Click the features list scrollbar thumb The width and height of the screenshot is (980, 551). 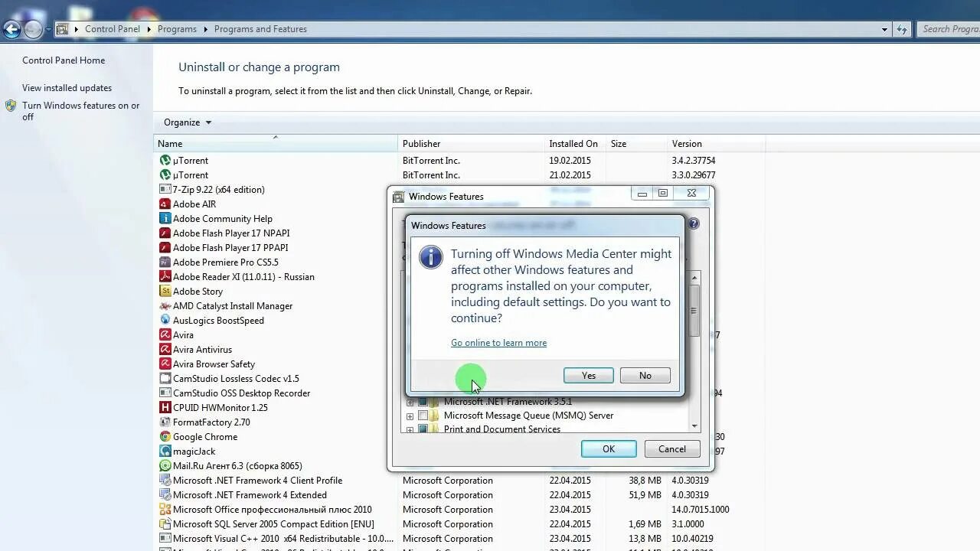coord(694,311)
